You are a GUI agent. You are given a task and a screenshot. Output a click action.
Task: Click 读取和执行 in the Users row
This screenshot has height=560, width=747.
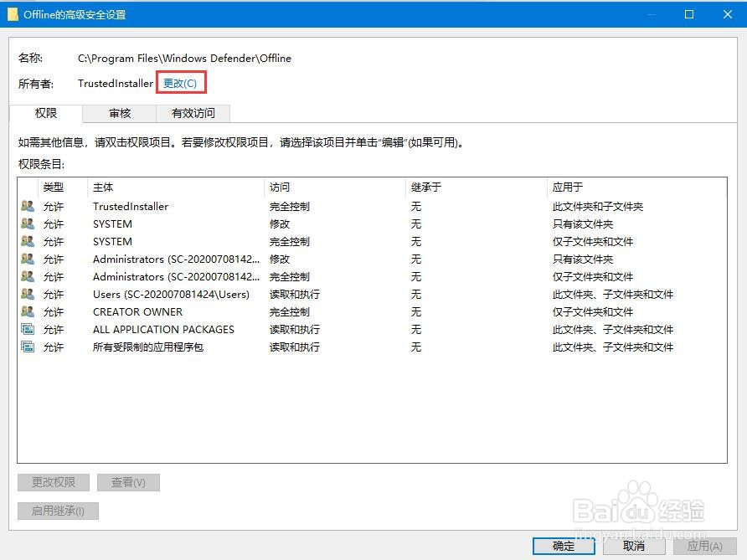pyautogui.click(x=295, y=295)
